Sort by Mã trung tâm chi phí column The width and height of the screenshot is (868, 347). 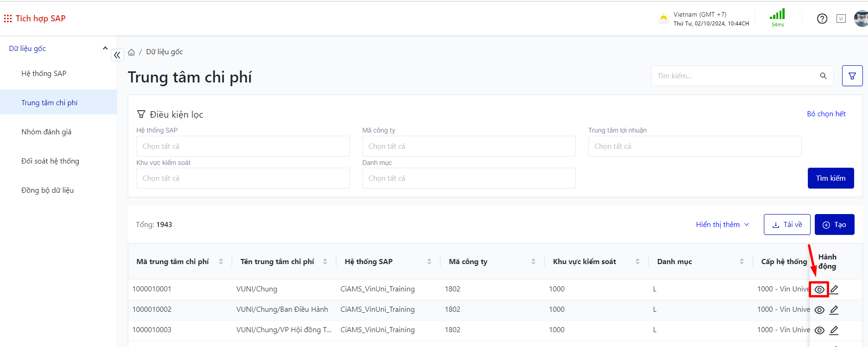pos(221,262)
